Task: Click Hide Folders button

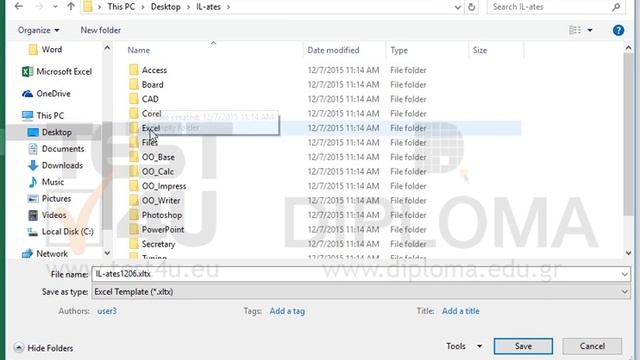Action: pos(43,348)
